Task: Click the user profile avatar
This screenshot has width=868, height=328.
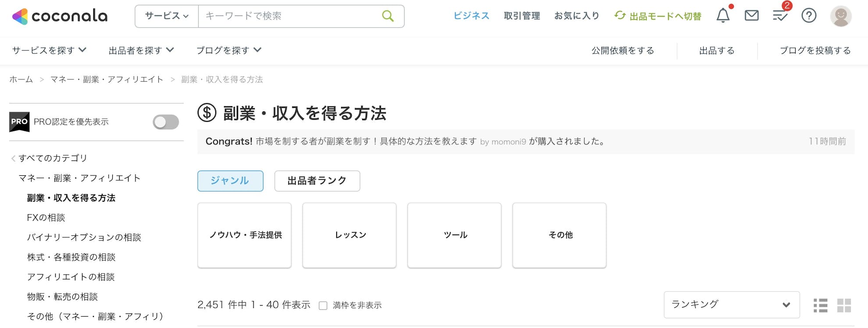Action: click(x=840, y=16)
